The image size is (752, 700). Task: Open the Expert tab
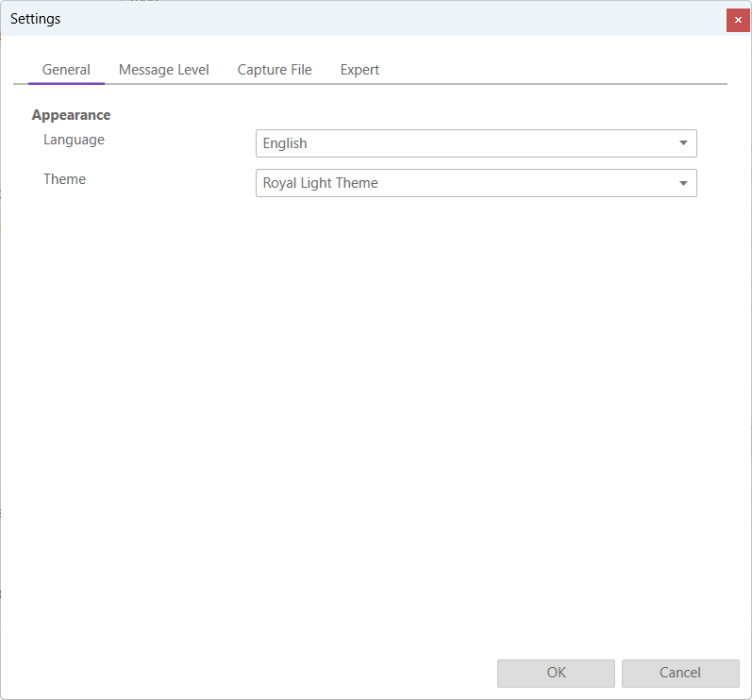(x=359, y=70)
